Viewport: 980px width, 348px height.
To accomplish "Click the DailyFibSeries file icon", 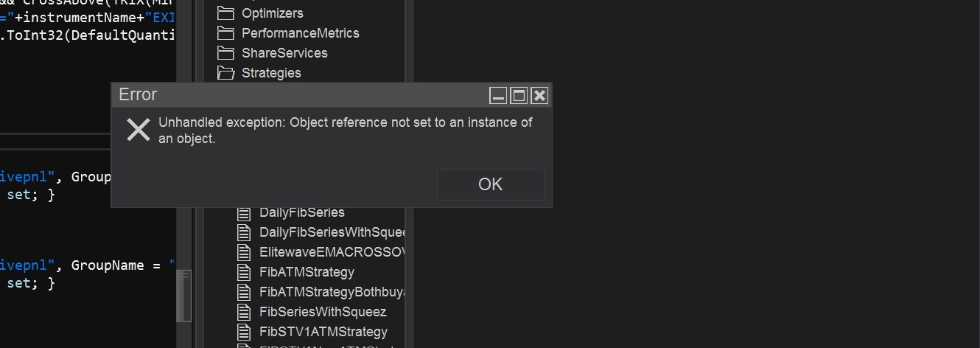I will [x=245, y=212].
